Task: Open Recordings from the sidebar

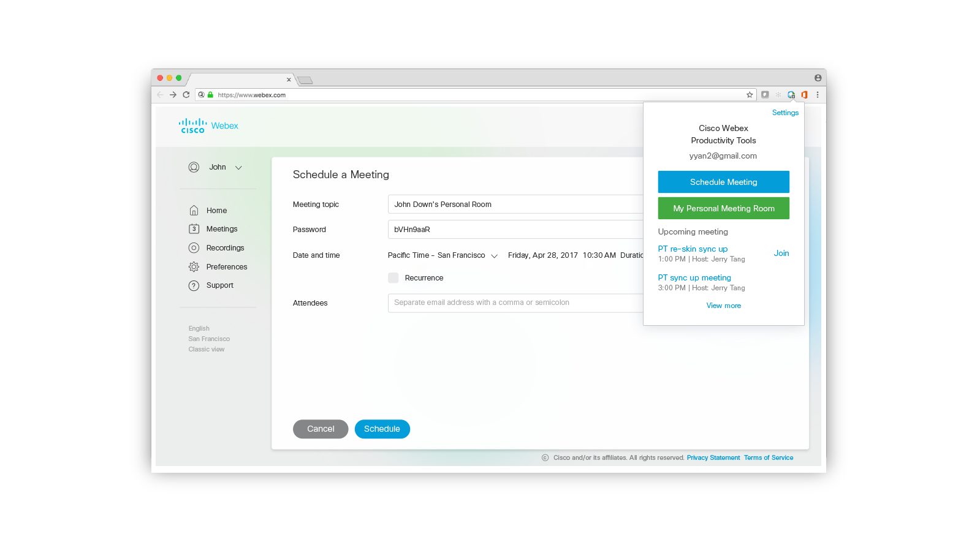Action: pos(225,248)
